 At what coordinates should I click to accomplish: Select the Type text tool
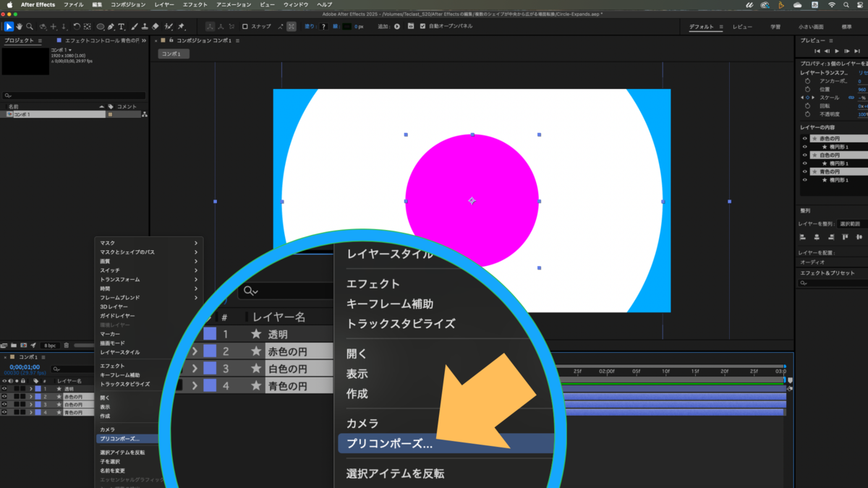pos(122,27)
